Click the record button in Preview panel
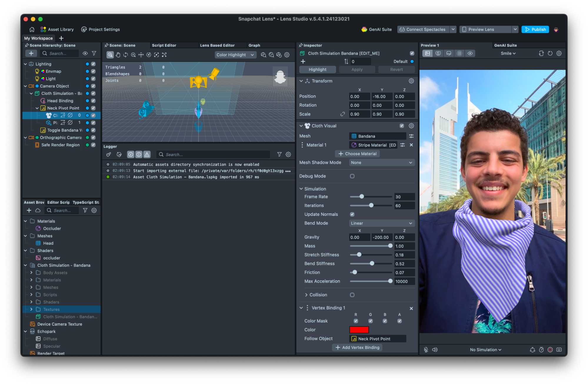This screenshot has height=384, width=588. (550, 350)
